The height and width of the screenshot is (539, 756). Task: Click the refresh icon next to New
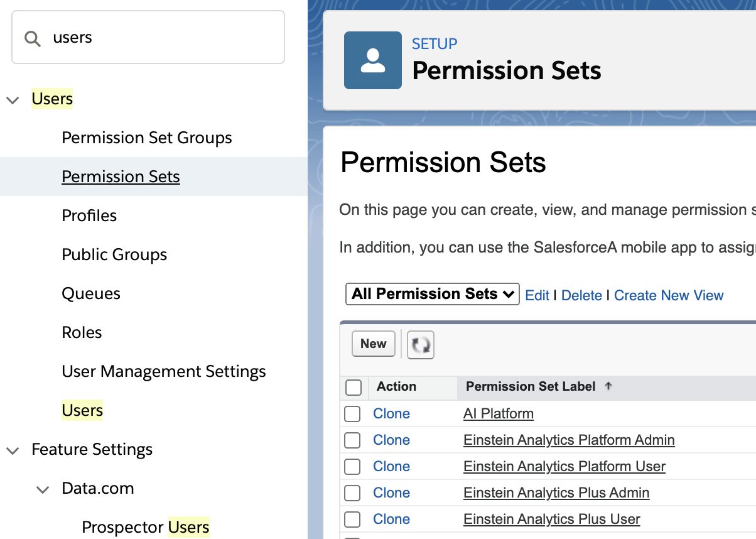(x=421, y=345)
